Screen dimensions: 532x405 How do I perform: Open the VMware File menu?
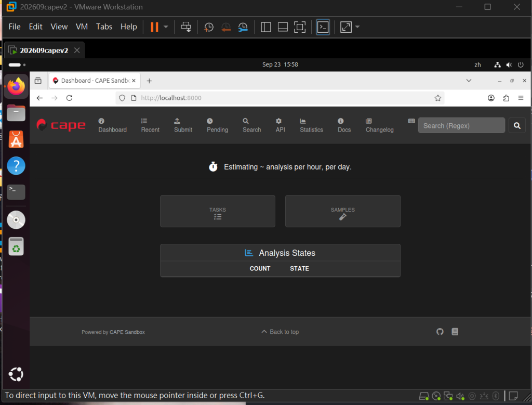(x=15, y=27)
